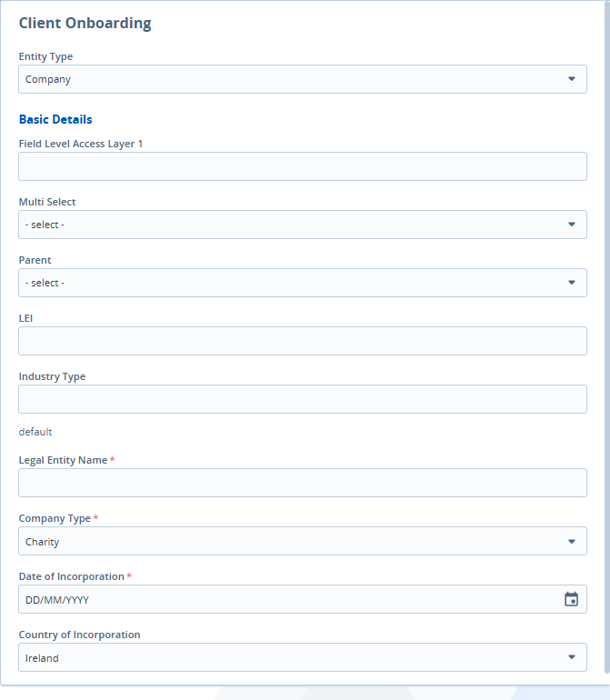This screenshot has width=610, height=700.
Task: Open the Parent select box
Action: pyautogui.click(x=291, y=283)
